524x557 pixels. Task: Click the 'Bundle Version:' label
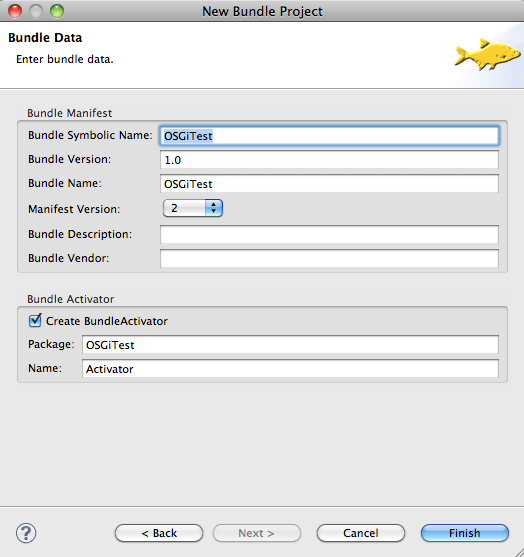(x=70, y=159)
